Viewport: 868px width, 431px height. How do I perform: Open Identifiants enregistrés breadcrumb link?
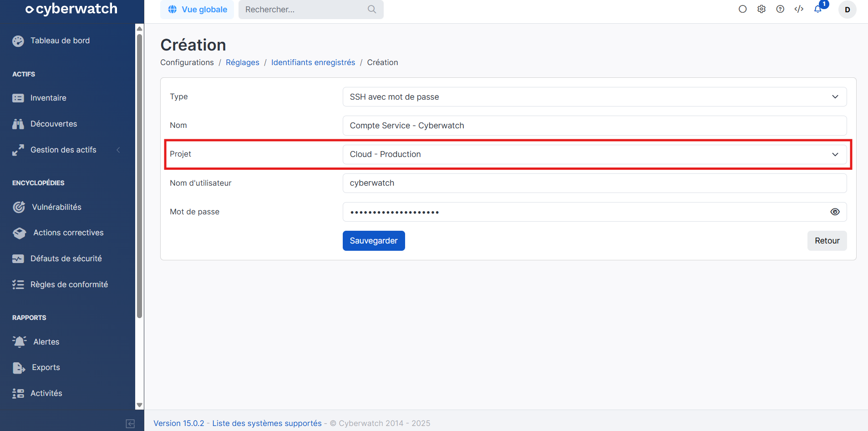[x=313, y=62]
